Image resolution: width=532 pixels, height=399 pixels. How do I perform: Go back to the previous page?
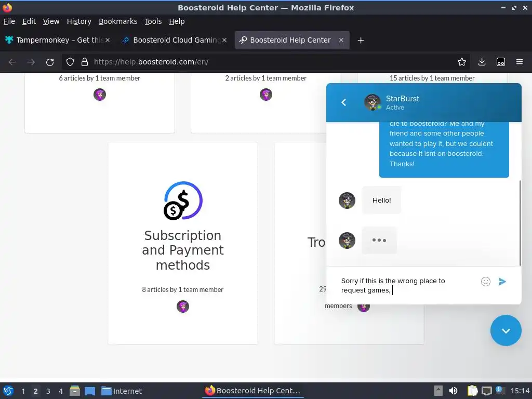tap(12, 62)
